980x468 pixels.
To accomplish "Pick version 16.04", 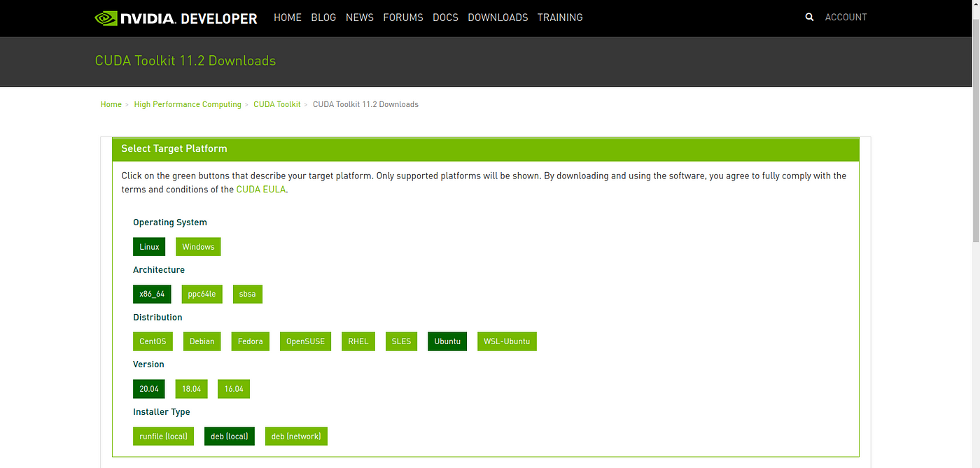I will point(234,389).
